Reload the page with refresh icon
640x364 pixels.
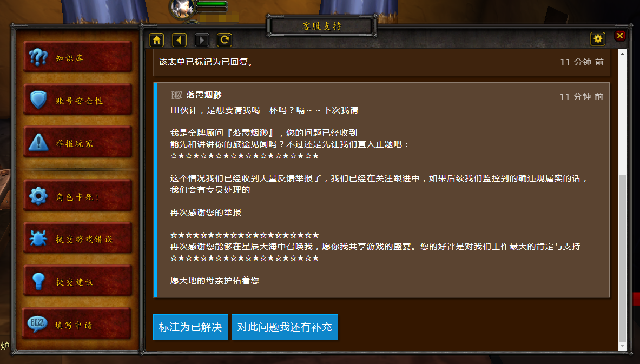[x=225, y=40]
